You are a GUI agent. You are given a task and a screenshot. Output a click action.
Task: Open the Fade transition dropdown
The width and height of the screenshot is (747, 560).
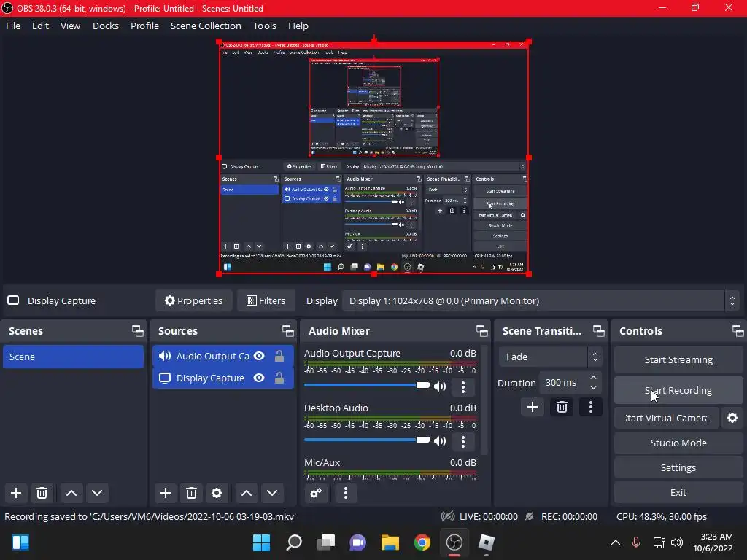pyautogui.click(x=550, y=357)
